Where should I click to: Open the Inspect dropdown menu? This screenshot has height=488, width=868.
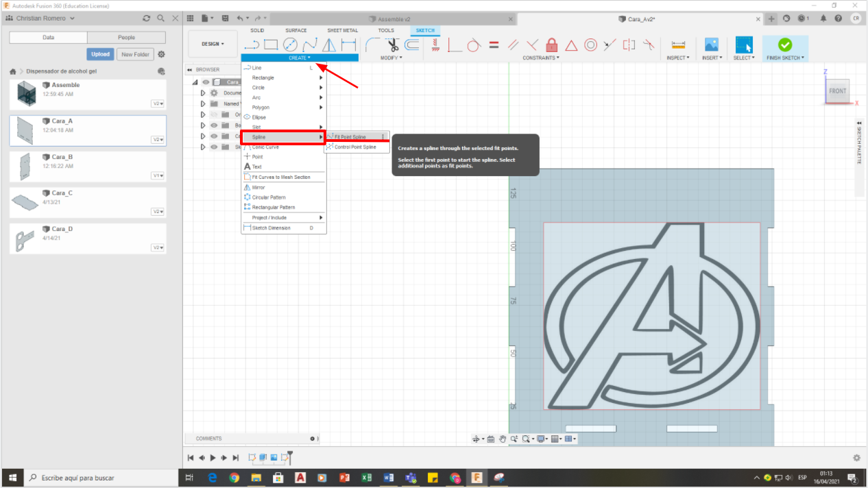(x=678, y=58)
